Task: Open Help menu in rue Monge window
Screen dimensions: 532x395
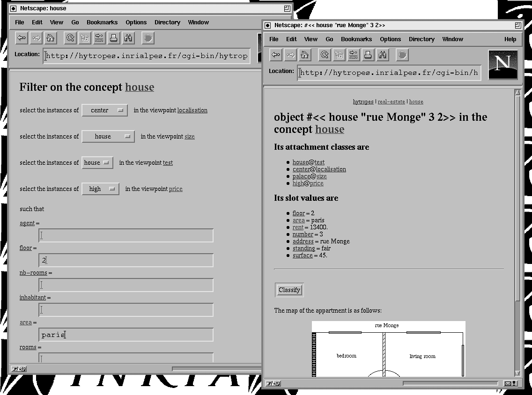Action: coord(510,39)
